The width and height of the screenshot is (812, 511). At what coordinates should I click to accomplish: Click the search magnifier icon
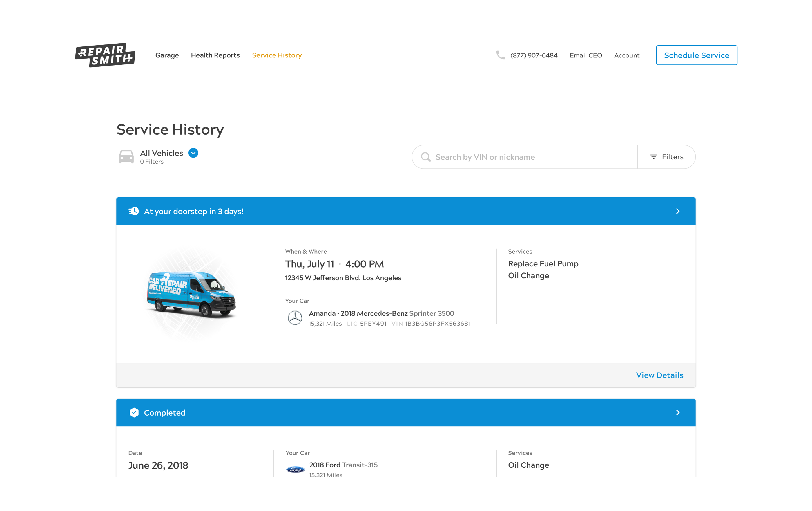click(425, 157)
